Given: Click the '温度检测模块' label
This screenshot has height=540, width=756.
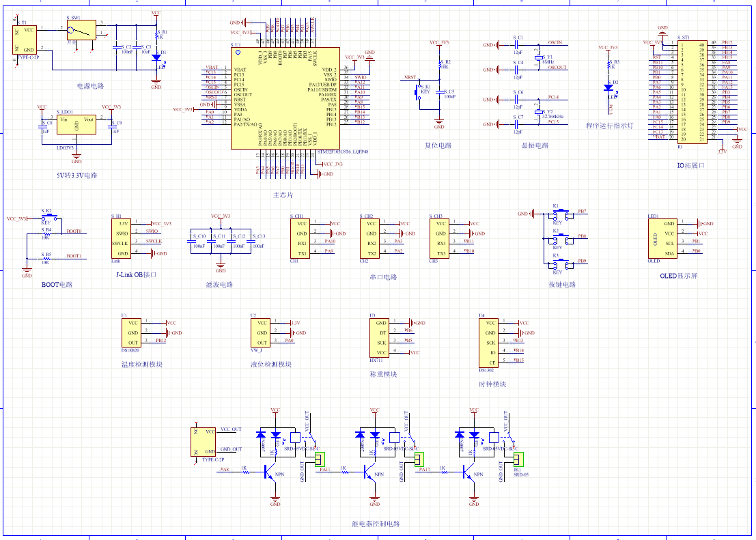Looking at the screenshot, I should pyautogui.click(x=142, y=364).
